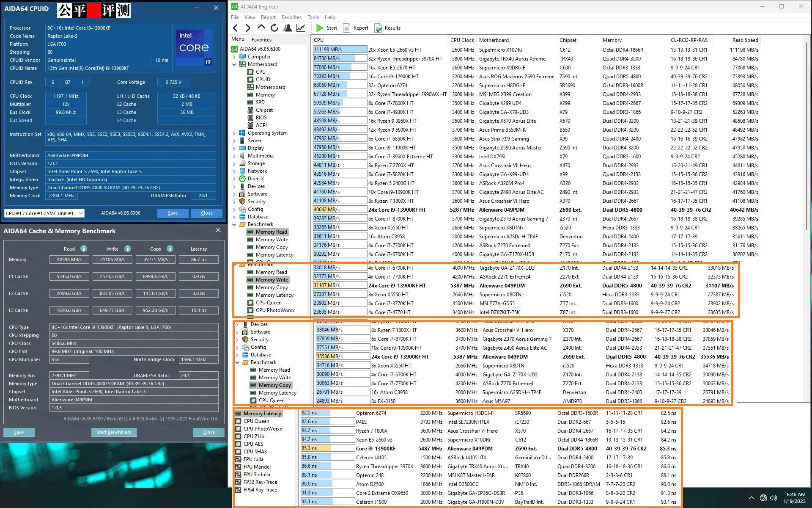The width and height of the screenshot is (812, 508).
Task: Click the Read Speed column header
Action: click(745, 40)
